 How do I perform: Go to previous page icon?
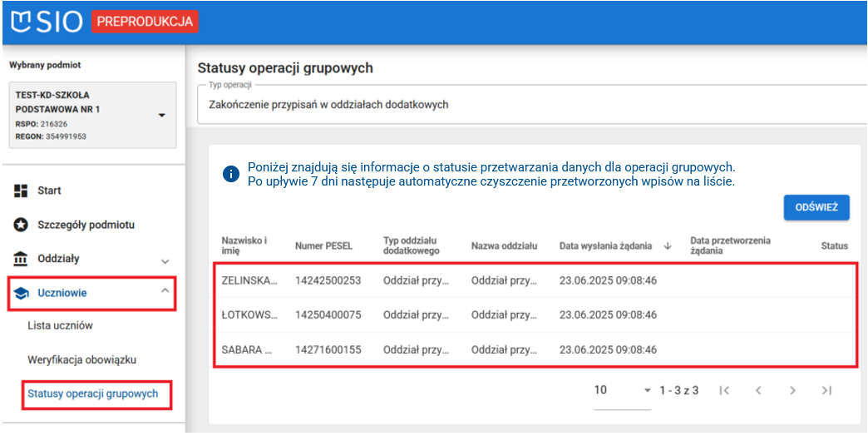(x=758, y=390)
